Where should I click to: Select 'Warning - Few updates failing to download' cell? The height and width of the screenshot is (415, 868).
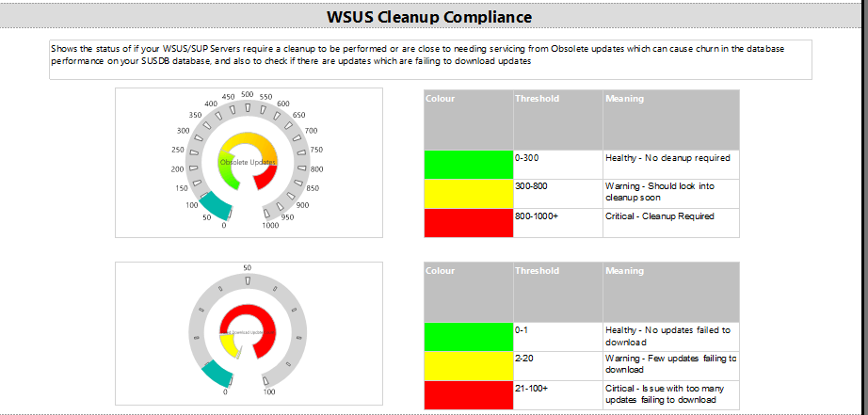pos(670,365)
